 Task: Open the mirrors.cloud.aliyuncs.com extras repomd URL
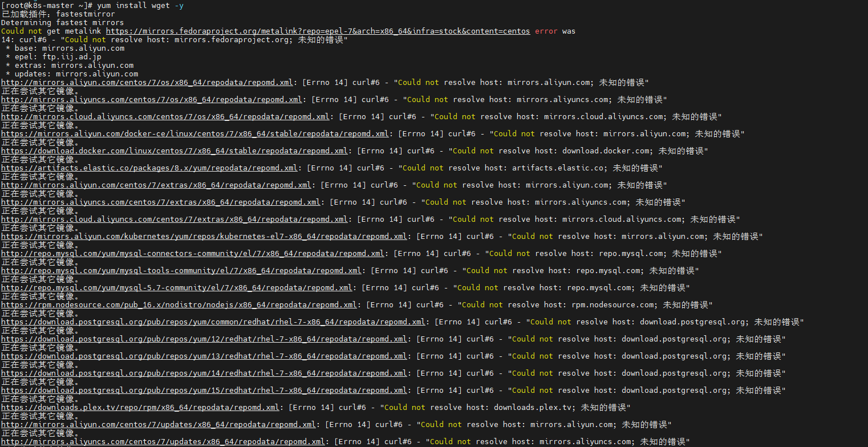(x=175, y=219)
